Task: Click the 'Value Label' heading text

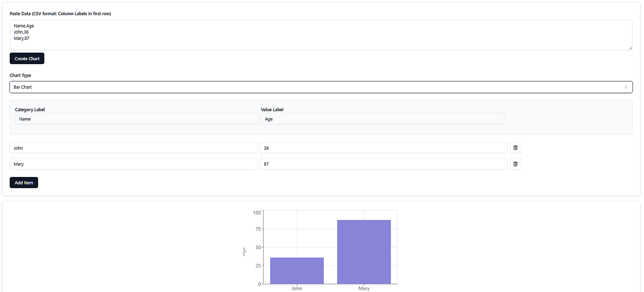Action: [x=272, y=109]
